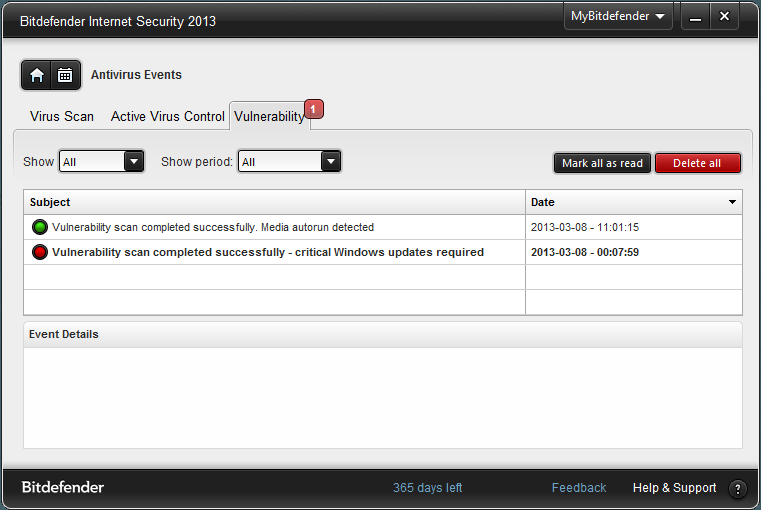Select the critical Windows updates event row
Viewport: 761px width, 510px height.
coord(268,252)
